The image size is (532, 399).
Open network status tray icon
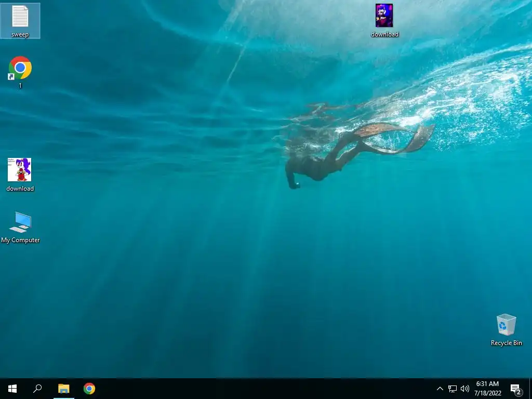(x=453, y=389)
